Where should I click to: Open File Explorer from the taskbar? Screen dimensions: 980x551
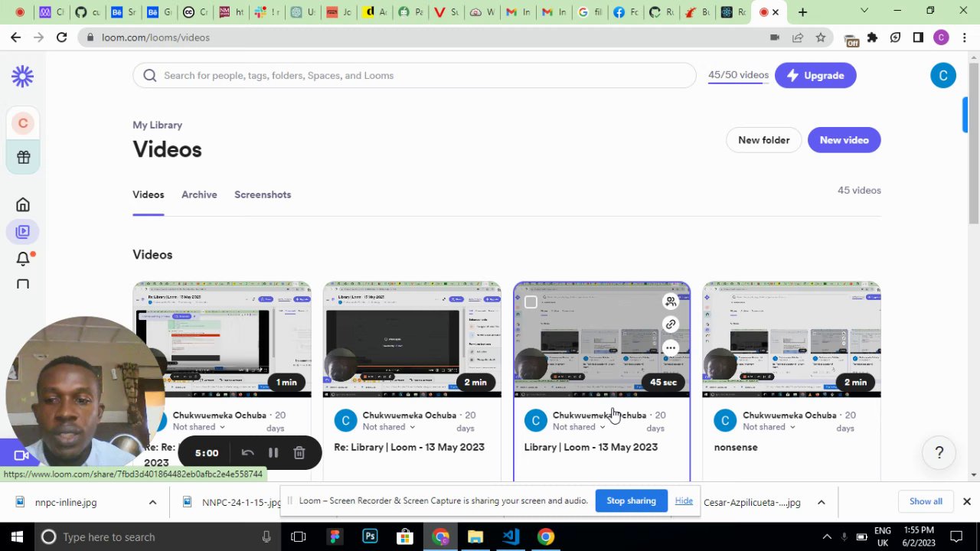tap(475, 536)
